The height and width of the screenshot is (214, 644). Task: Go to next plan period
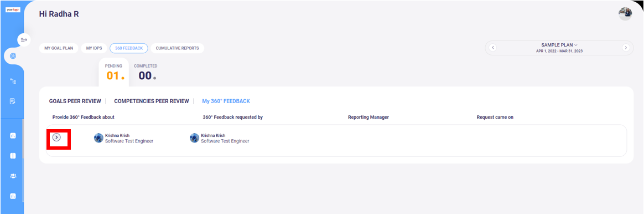(626, 47)
